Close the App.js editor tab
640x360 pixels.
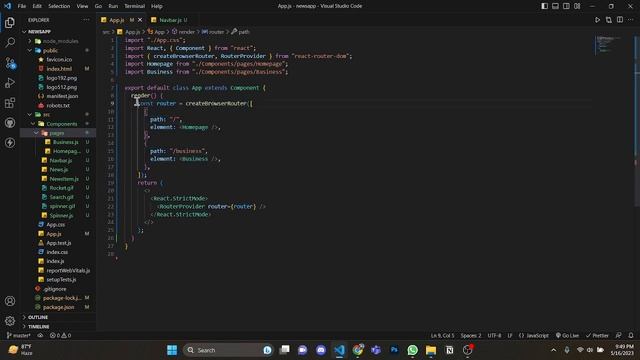(x=140, y=20)
